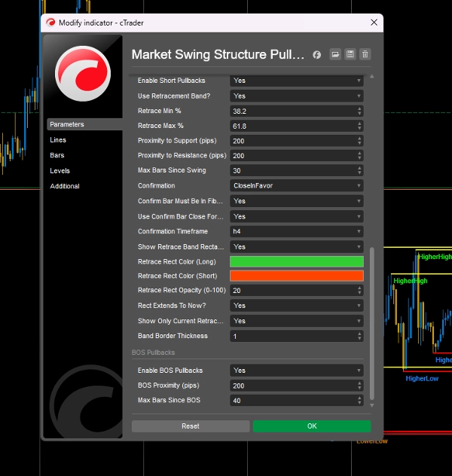Screen dimensions: 452x476
Task: Switch to the Levels tab
Action: pos(60,171)
